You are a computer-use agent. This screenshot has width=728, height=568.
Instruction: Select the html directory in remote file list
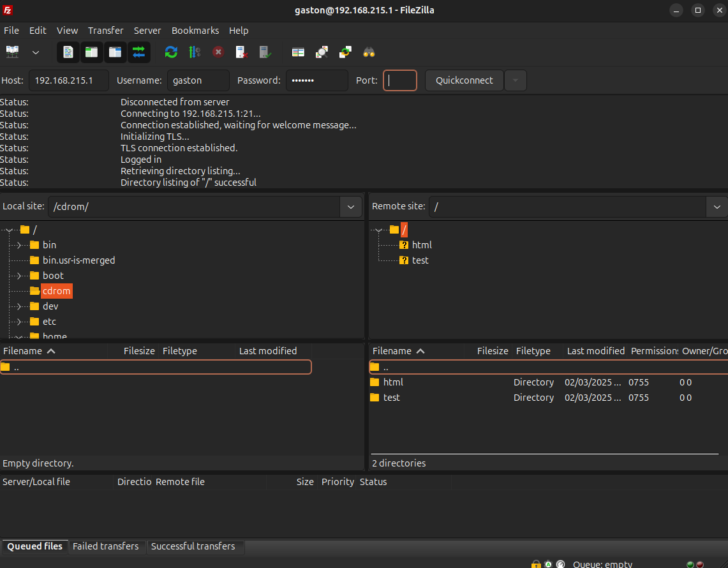point(393,382)
